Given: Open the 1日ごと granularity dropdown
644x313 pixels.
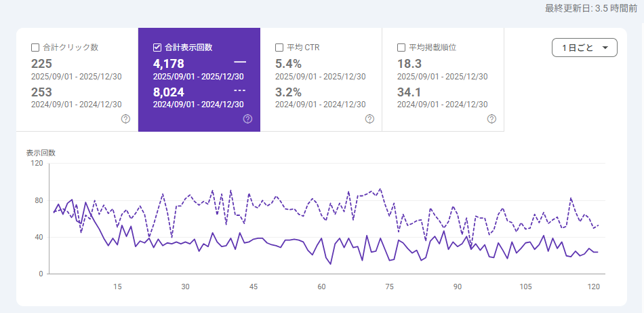Looking at the screenshot, I should click(584, 48).
